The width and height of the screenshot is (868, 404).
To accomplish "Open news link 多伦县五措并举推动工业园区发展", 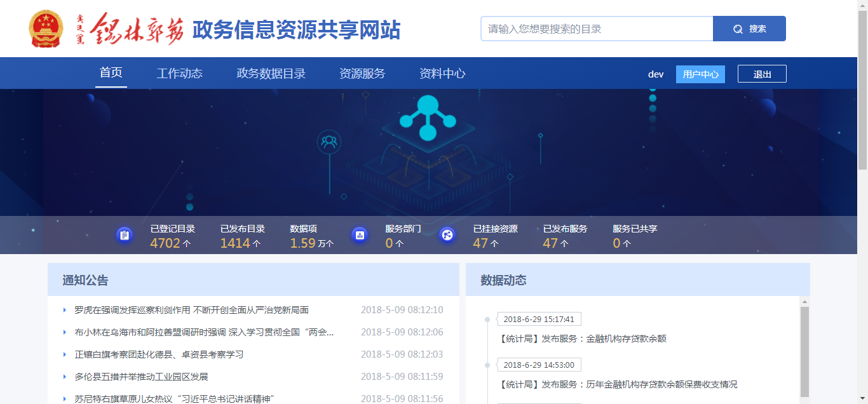I will [x=141, y=377].
